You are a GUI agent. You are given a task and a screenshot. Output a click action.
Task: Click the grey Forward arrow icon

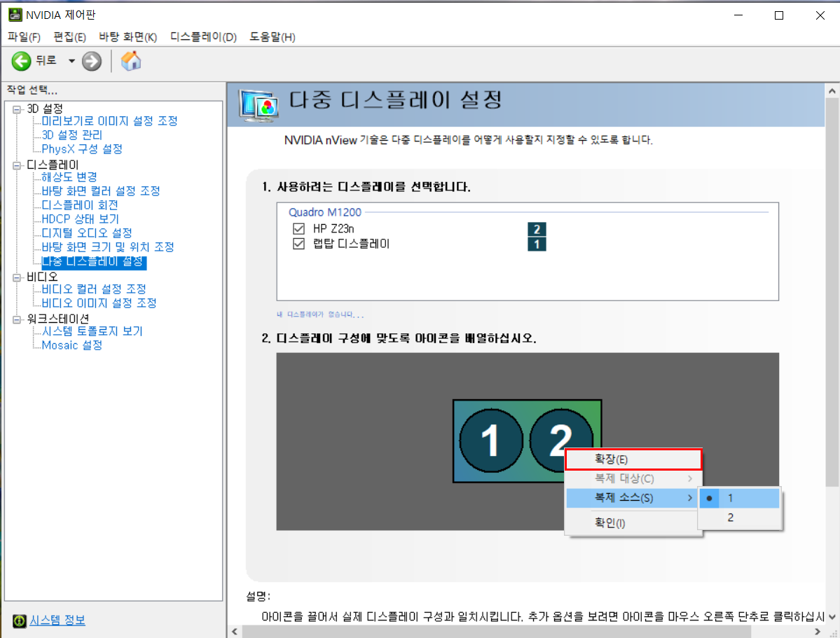92,61
